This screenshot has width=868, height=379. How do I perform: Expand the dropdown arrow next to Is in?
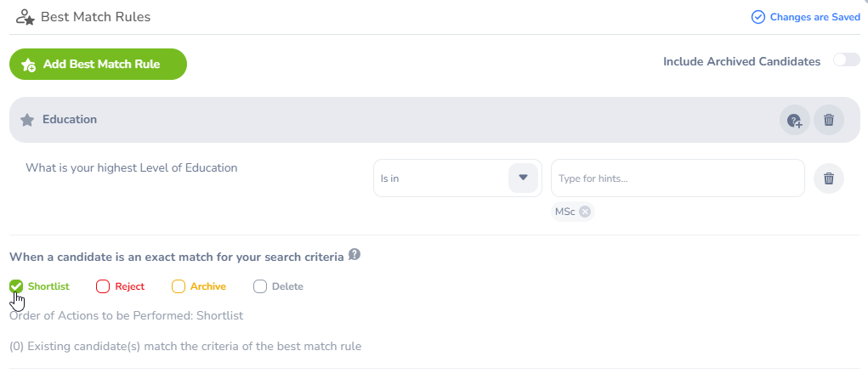point(524,178)
